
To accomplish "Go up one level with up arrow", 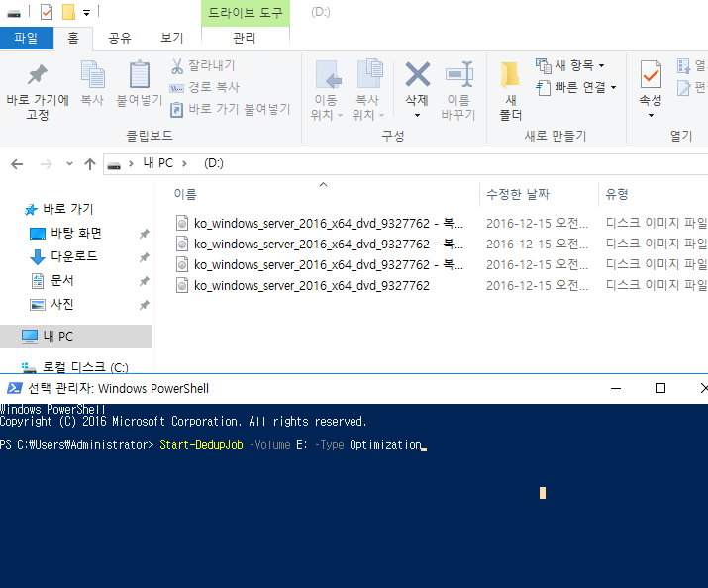I will 90,164.
